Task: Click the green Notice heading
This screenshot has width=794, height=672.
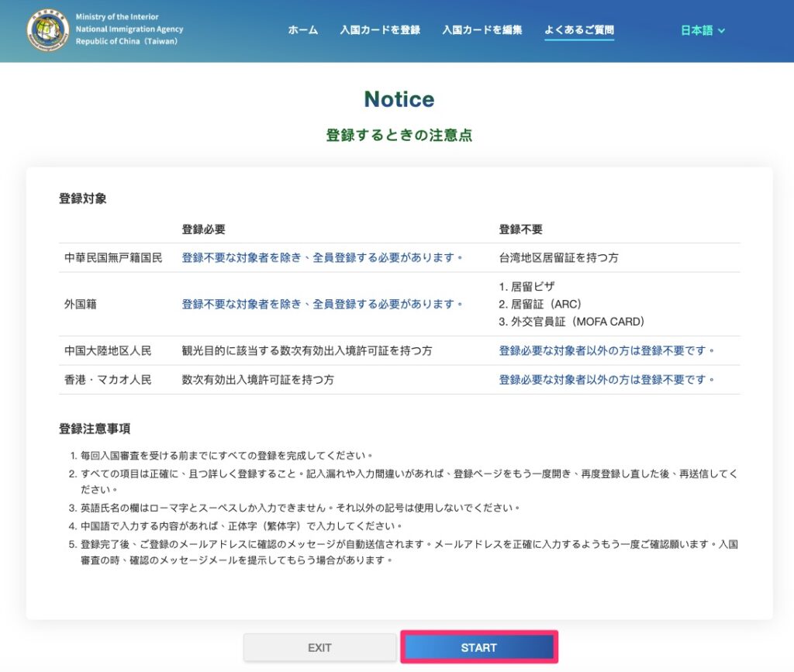Action: [x=399, y=99]
